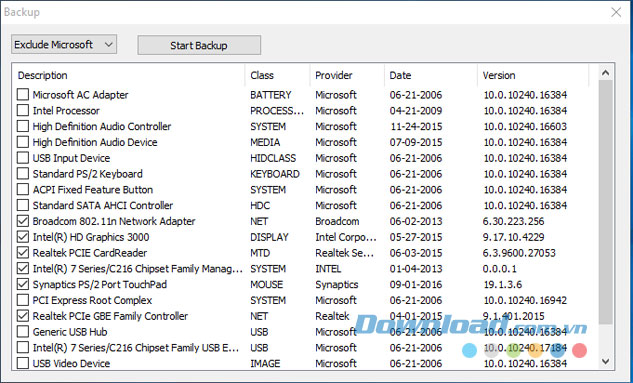Viewport: 633px width, 383px height.
Task: Select the Microsoft AC Adapter row text
Action: coord(80,95)
